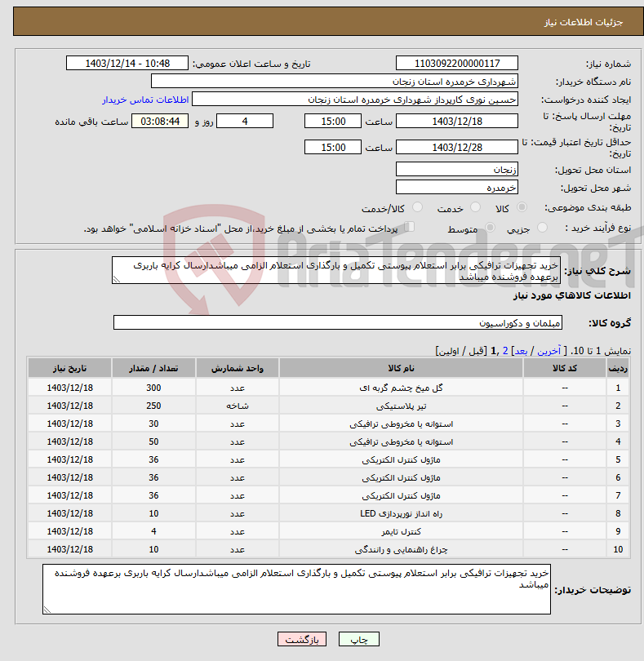Click the توضیحات خریدار textarea
This screenshot has width=644, height=661.
[296, 589]
